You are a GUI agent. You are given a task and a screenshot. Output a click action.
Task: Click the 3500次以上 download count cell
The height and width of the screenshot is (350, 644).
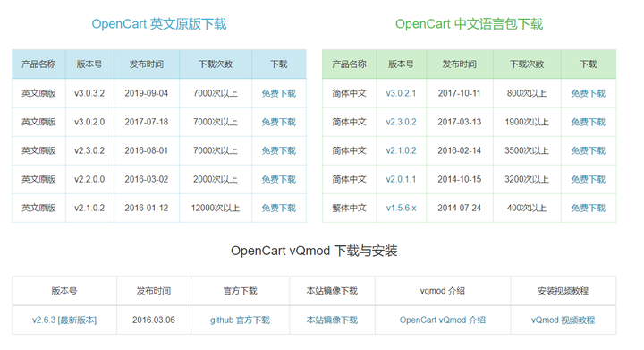tap(527, 150)
